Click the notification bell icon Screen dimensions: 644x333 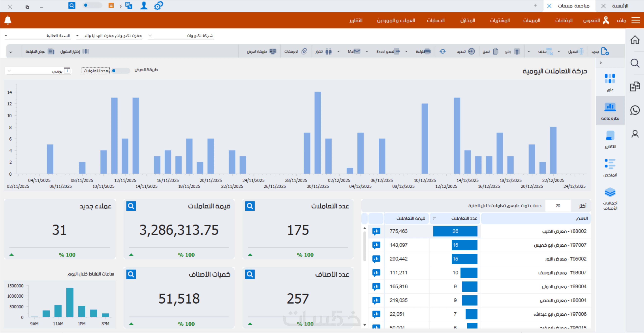(x=8, y=20)
